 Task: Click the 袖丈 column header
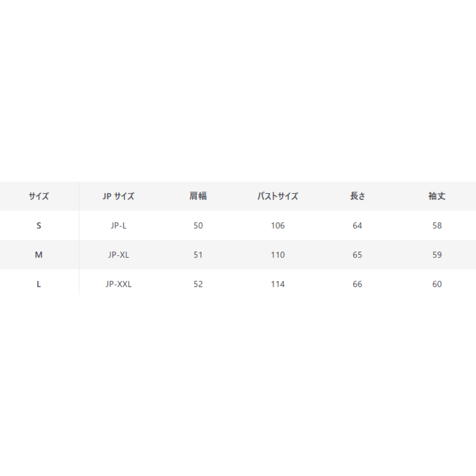[437, 196]
